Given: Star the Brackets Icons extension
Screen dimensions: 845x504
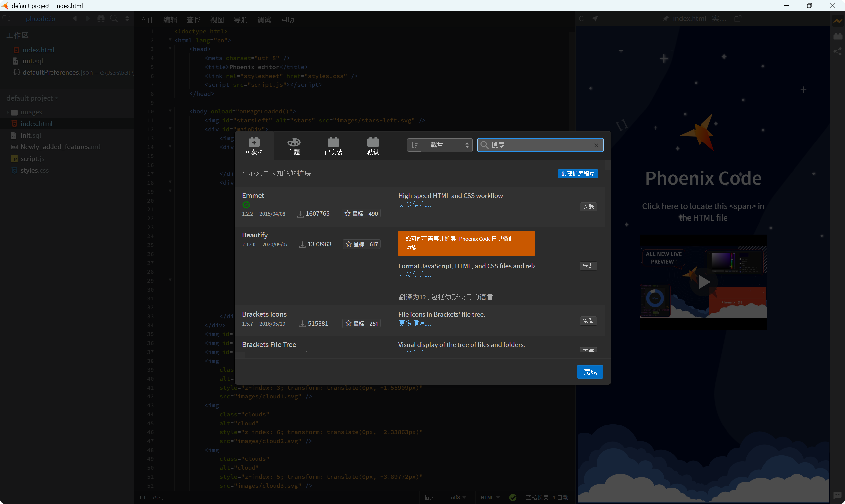Looking at the screenshot, I should tap(355, 324).
